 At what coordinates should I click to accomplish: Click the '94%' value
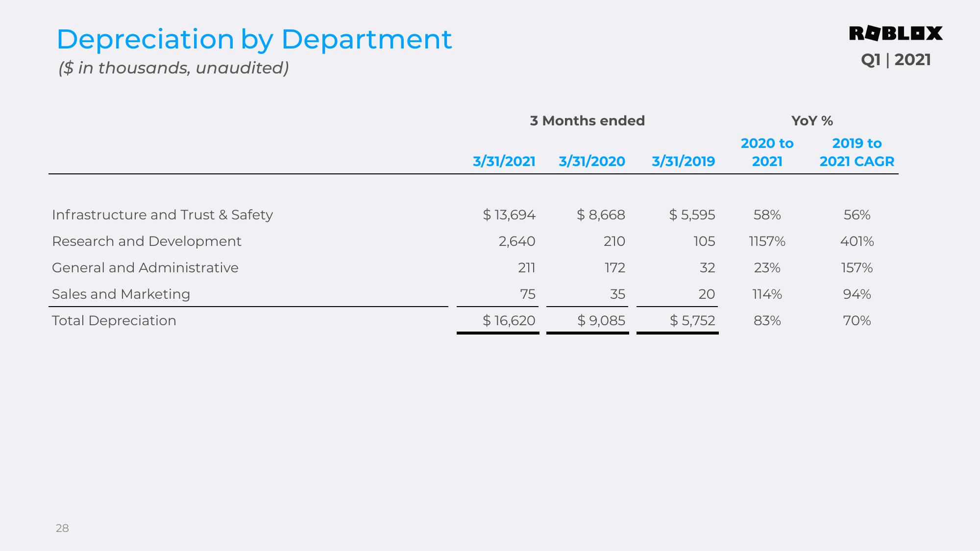[x=857, y=294]
